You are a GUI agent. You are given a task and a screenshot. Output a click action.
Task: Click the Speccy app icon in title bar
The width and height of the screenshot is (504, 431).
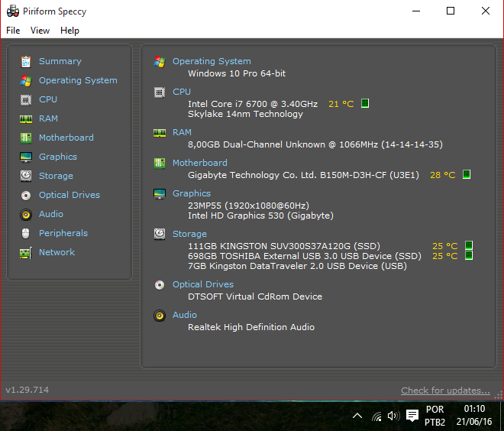(13, 11)
